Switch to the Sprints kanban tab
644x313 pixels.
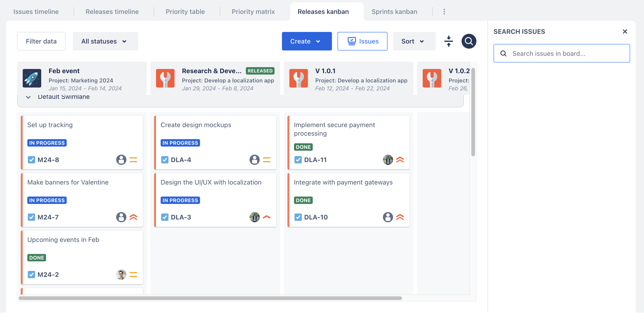[394, 12]
